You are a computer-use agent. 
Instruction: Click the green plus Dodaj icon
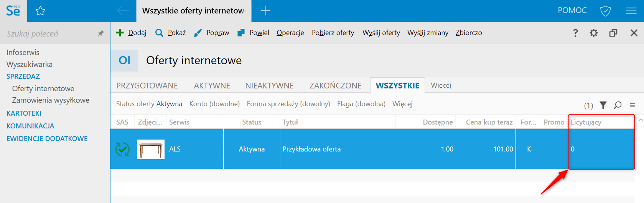click(x=120, y=33)
